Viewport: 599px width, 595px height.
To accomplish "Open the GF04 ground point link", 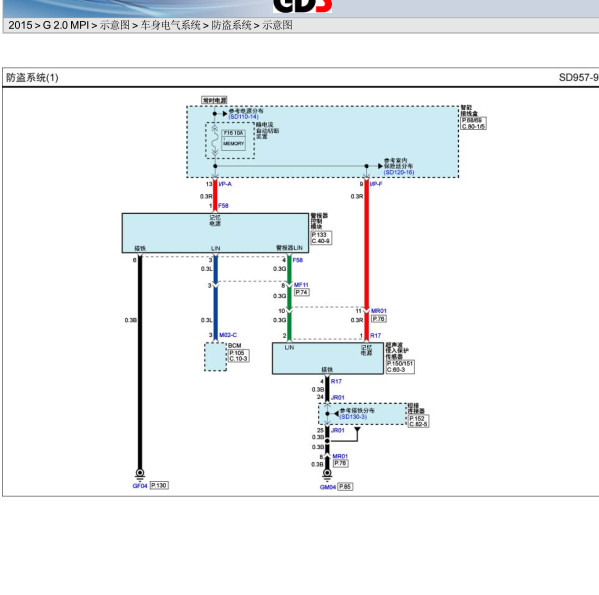I will pyautogui.click(x=140, y=486).
